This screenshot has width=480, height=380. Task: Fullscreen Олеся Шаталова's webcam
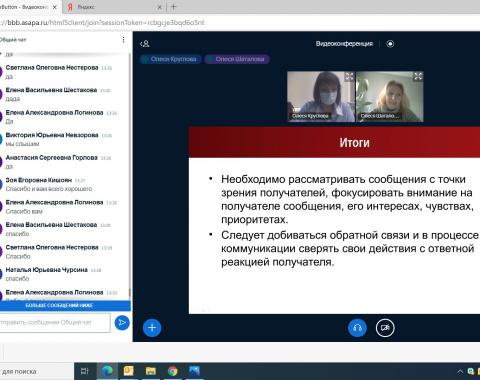pos(418,77)
